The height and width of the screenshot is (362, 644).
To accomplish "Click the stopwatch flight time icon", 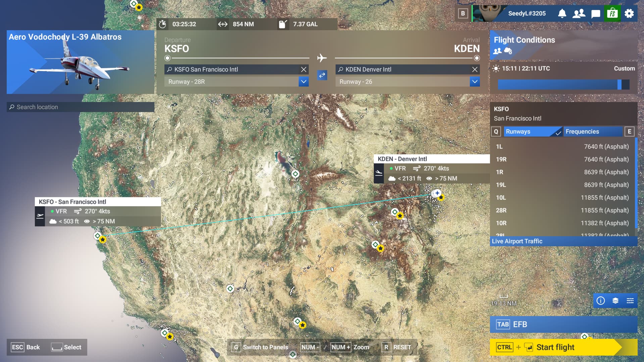I will [162, 24].
